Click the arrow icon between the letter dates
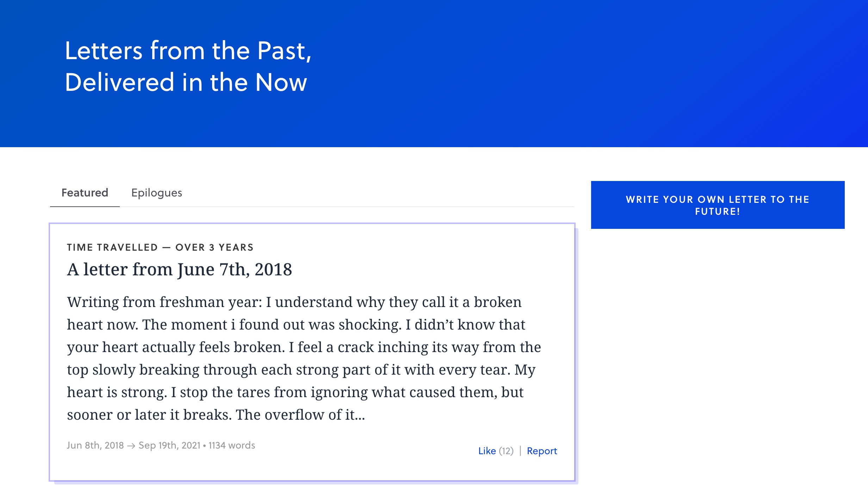 (131, 446)
